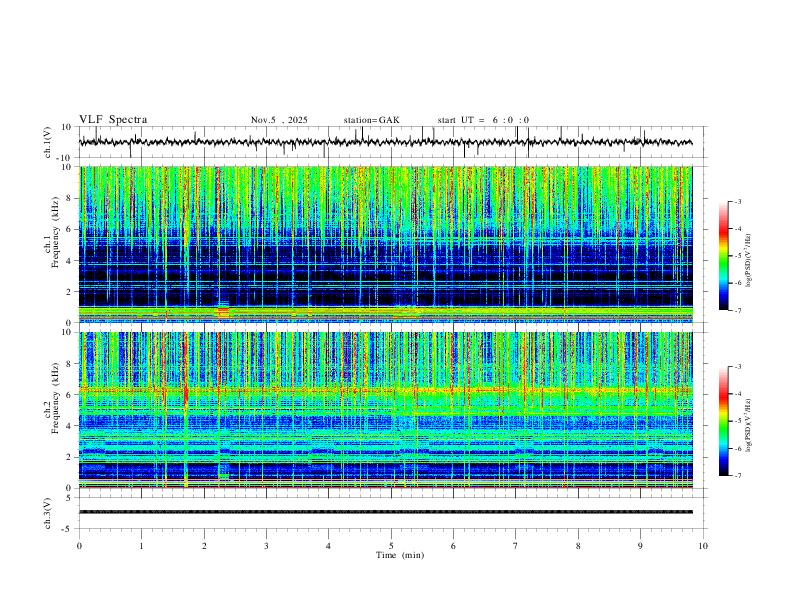Image resolution: width=792 pixels, height=612 pixels.
Task: Click the ch.1 colorbar "log(PSD)(V²/Hz)" label
Action: (749, 261)
